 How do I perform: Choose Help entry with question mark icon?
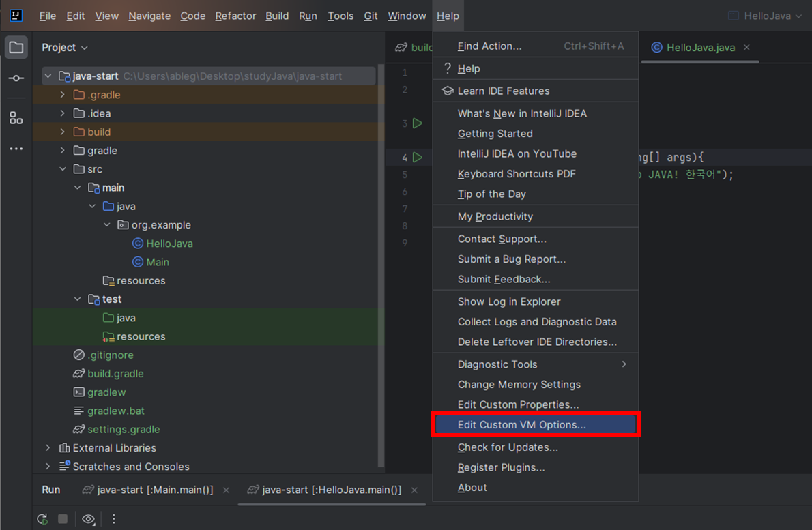pyautogui.click(x=536, y=68)
